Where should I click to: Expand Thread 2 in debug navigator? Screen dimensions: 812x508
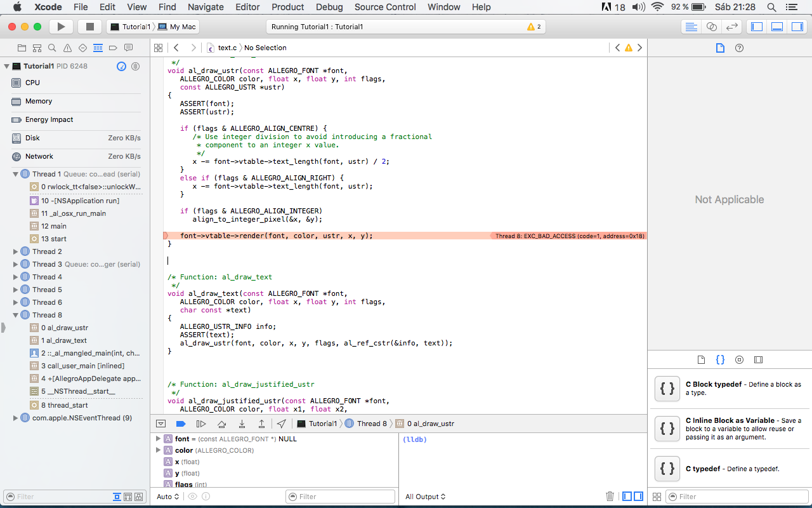[16, 251]
